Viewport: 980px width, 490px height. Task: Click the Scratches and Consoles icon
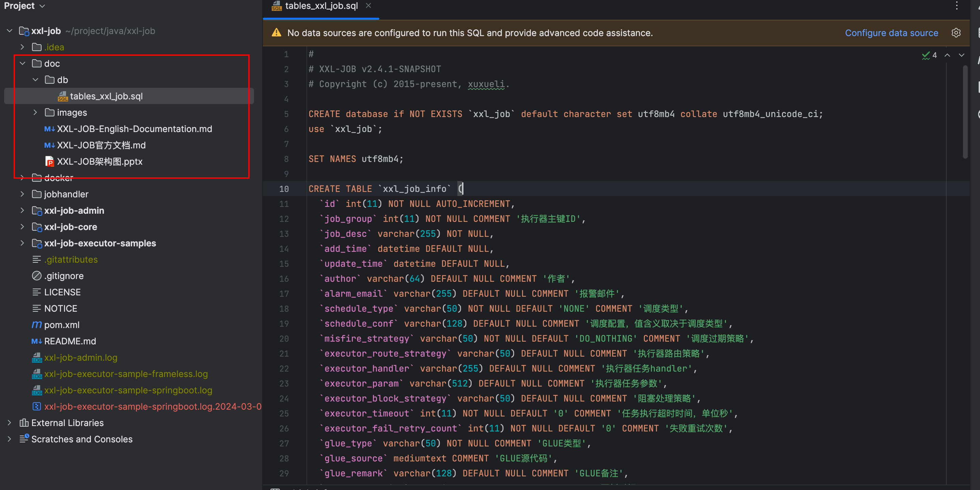click(x=24, y=439)
